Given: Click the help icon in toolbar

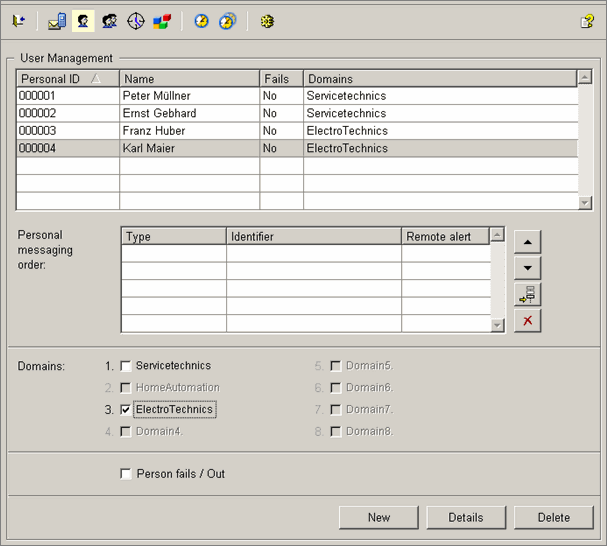Looking at the screenshot, I should pos(587,21).
